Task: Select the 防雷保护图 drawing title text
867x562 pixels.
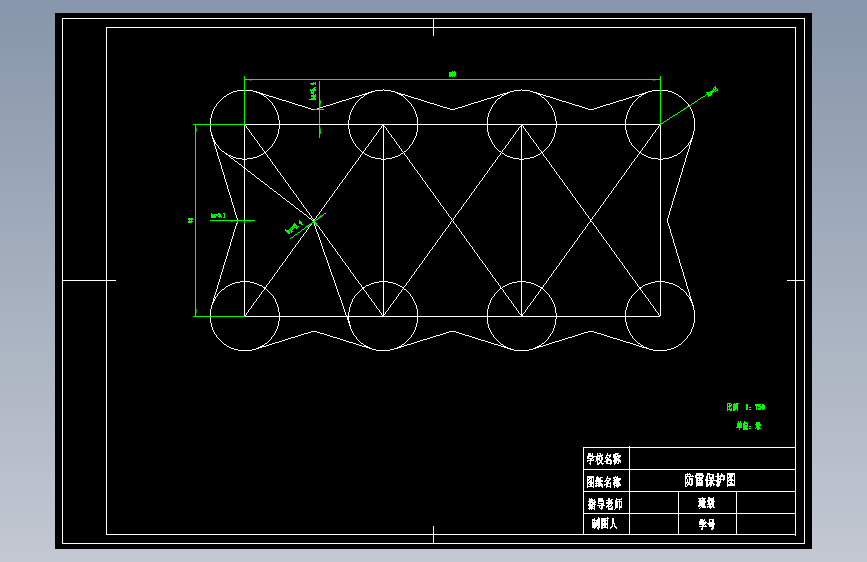Action: pyautogui.click(x=710, y=480)
